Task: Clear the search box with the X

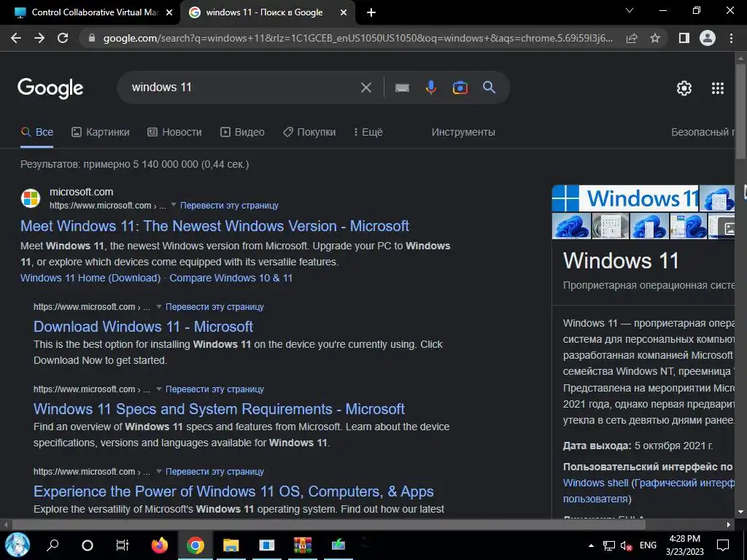Action: pyautogui.click(x=366, y=87)
